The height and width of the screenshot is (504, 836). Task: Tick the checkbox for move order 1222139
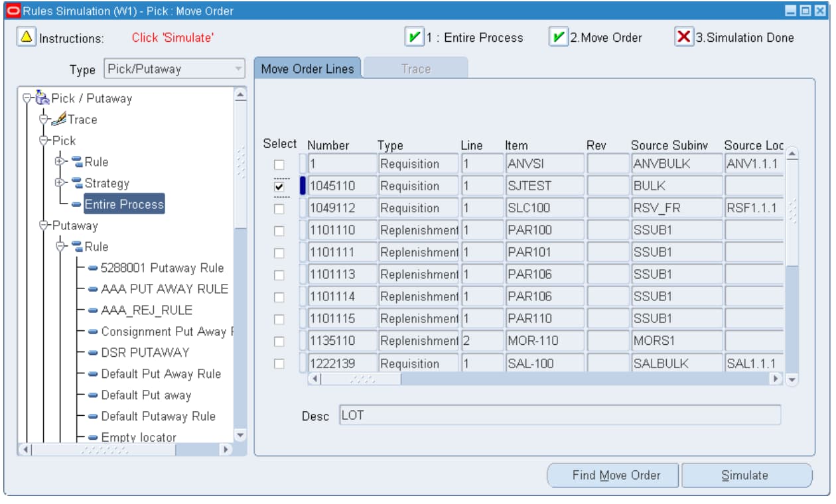click(279, 363)
